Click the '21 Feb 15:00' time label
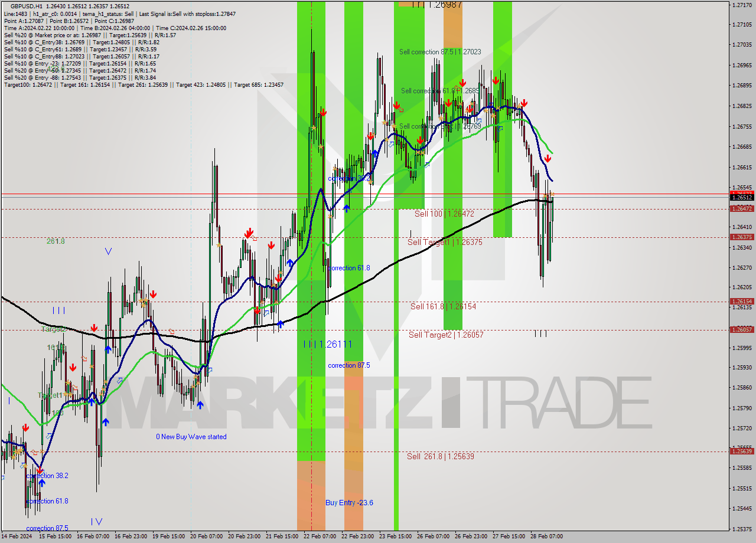The image size is (756, 543). [282, 537]
